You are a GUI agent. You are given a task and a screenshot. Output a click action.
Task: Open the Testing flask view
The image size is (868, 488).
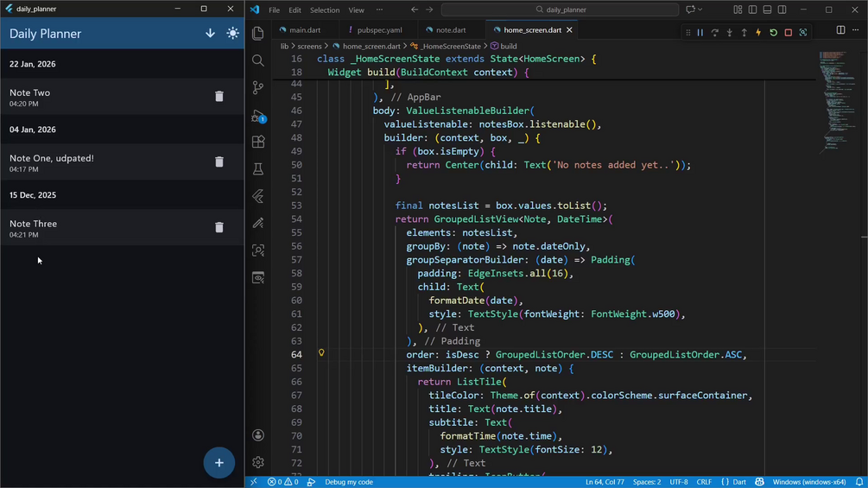(258, 168)
